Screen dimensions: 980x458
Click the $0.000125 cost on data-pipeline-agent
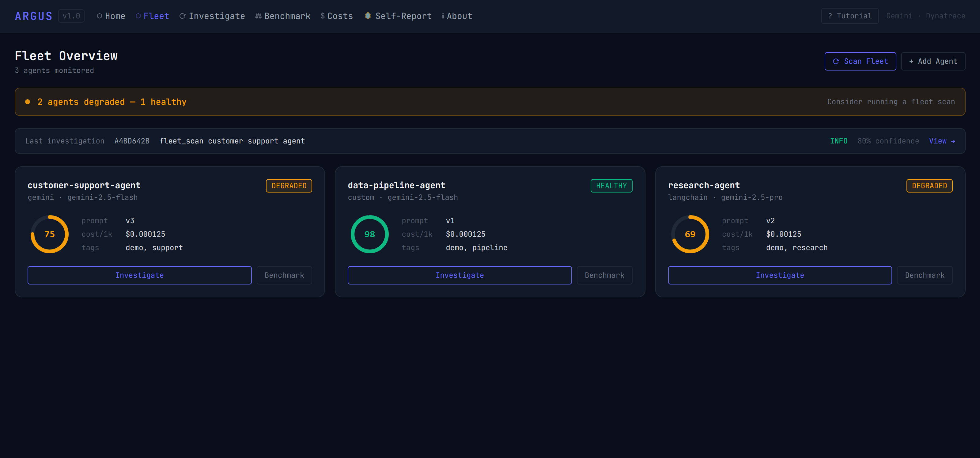point(466,234)
